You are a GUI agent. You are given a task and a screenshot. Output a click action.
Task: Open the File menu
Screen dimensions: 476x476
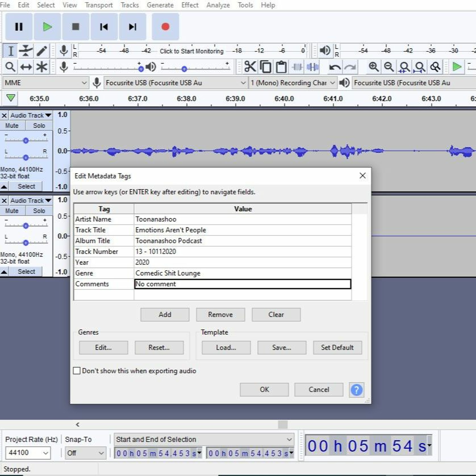(x=5, y=5)
